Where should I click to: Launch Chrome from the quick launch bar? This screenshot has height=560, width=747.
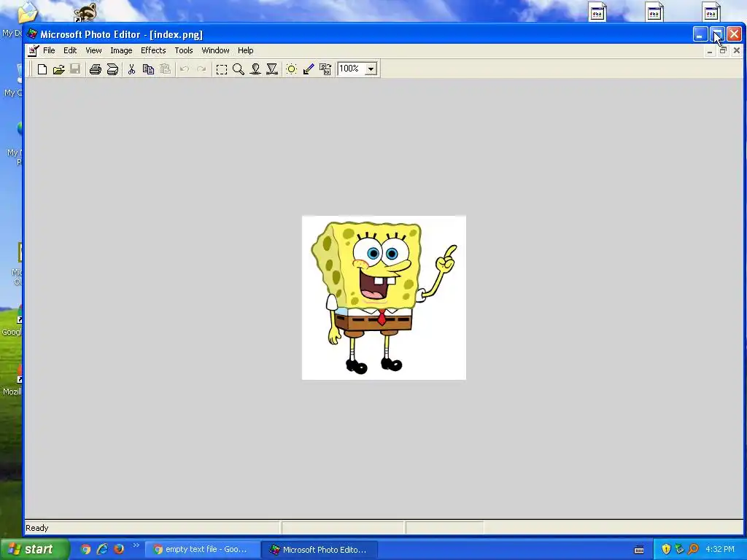coord(85,549)
